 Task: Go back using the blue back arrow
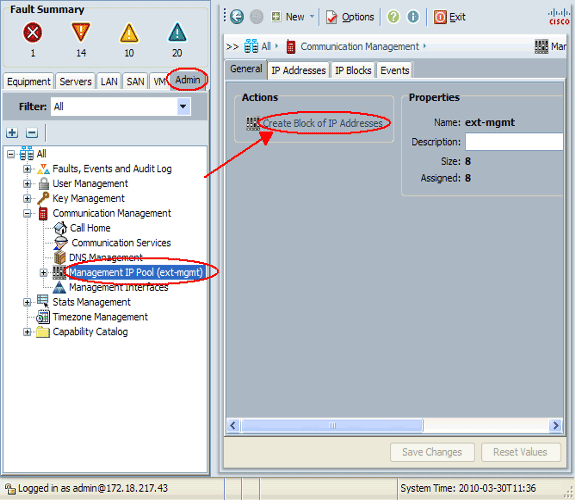pyautogui.click(x=237, y=17)
